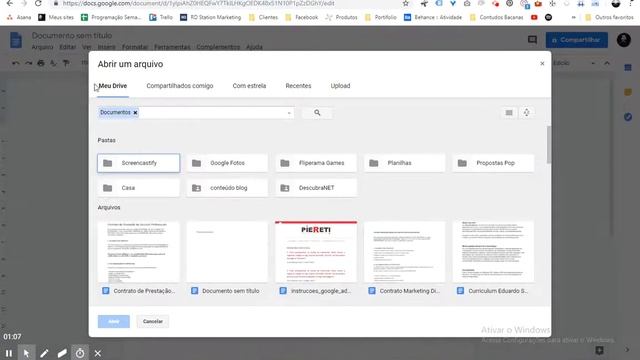Open the Trello bookmark

click(x=161, y=18)
